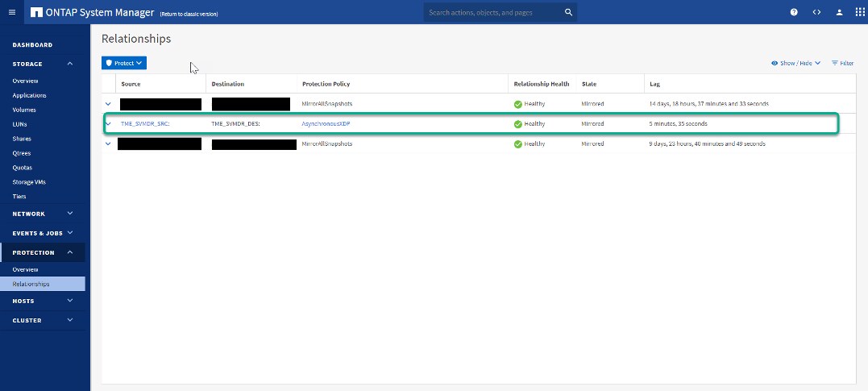The width and height of the screenshot is (868, 391).
Task: Open the help question mark icon
Action: click(x=794, y=12)
